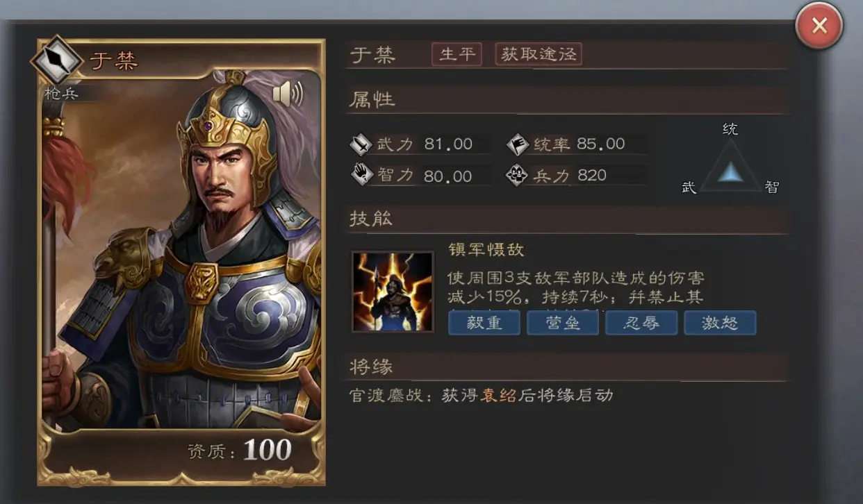The height and width of the screenshot is (504, 863).
Task: Select the 统率 flag attribute icon
Action: [518, 144]
